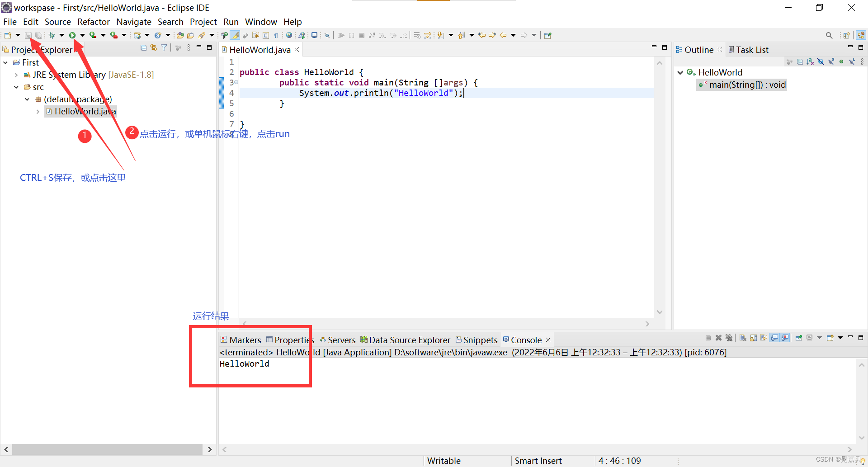868x467 pixels.
Task: Click the Previous Annotation arrow icon
Action: pos(461,35)
